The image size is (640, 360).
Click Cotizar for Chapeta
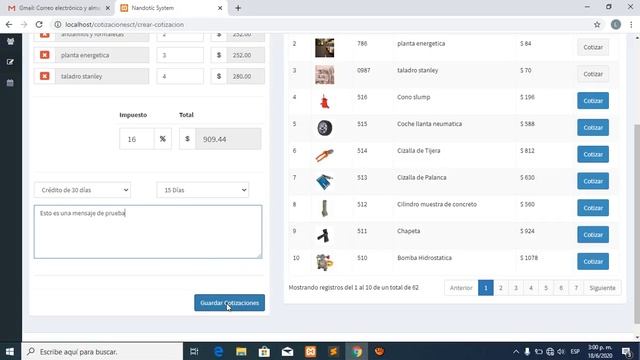coord(593,235)
